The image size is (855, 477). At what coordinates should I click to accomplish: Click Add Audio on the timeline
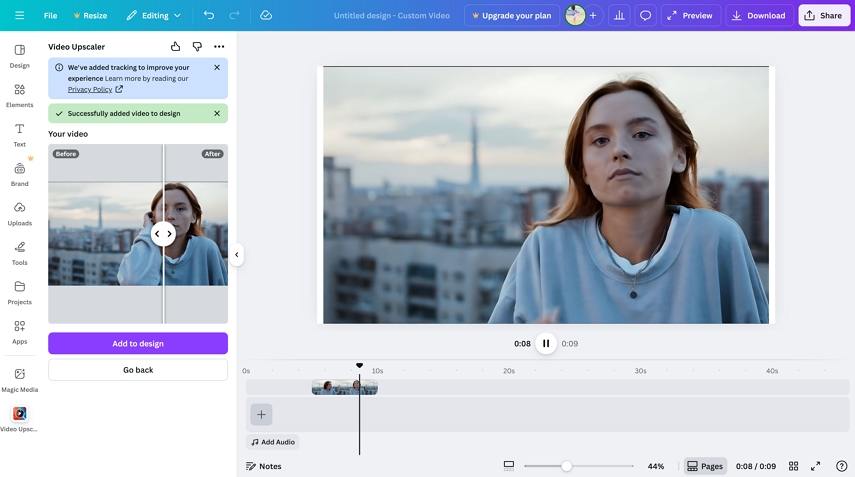coord(273,442)
